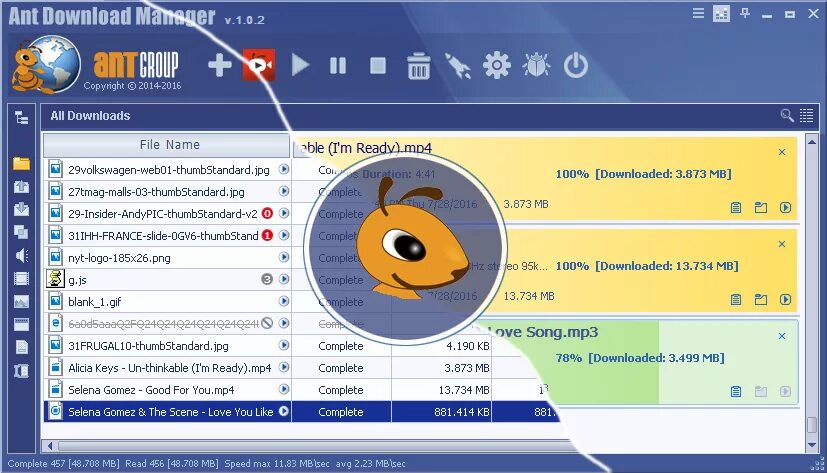Image resolution: width=827 pixels, height=473 pixels.
Task: Filter images with the sidebar picture icon
Action: [21, 302]
